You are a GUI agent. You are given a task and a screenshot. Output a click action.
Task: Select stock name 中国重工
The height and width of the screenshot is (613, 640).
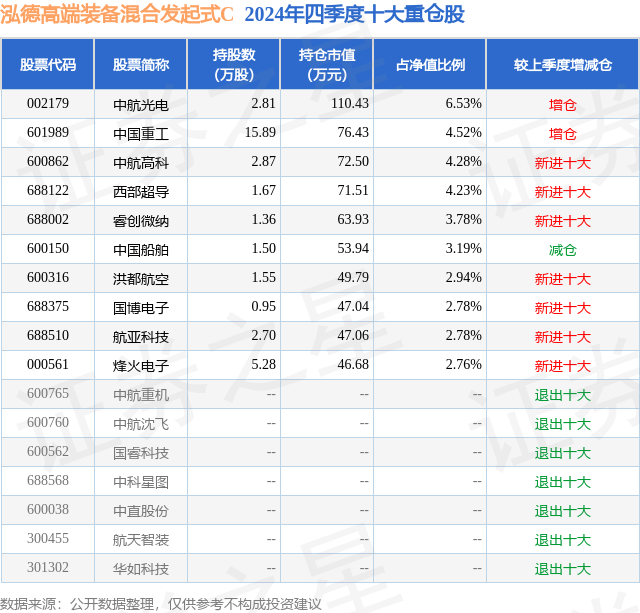141,134
